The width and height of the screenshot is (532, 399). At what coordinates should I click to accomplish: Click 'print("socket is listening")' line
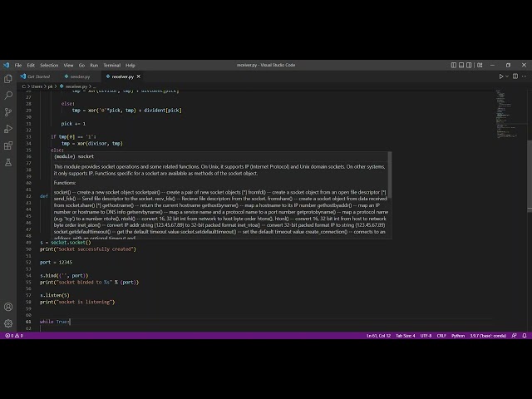click(77, 302)
